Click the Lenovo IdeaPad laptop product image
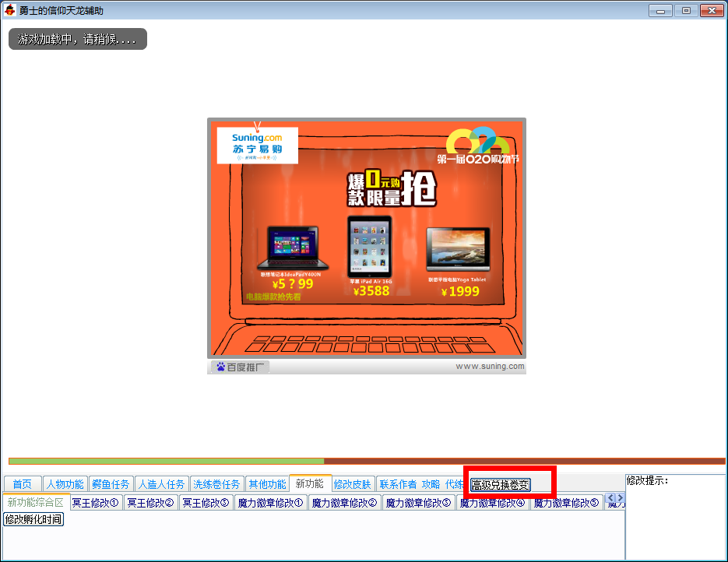The image size is (728, 562). pos(293,248)
